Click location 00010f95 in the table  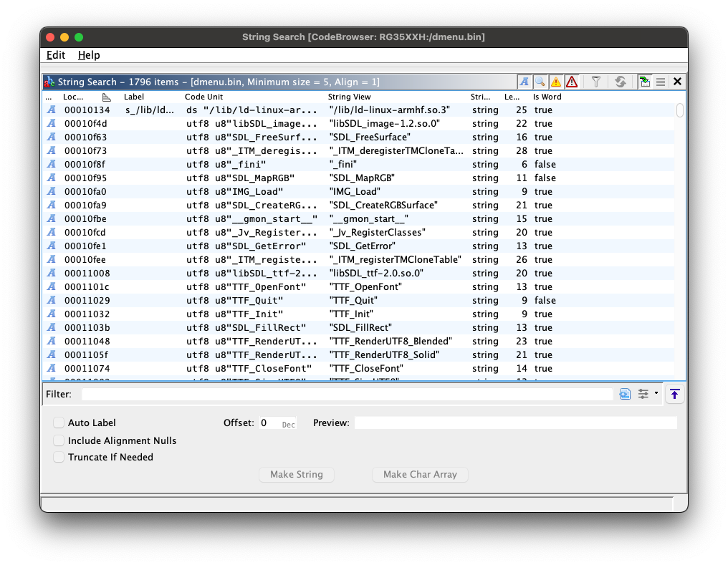pos(85,178)
